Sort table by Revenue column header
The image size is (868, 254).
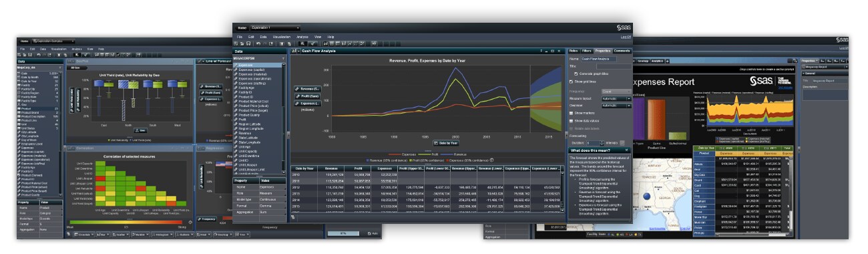pos(331,168)
